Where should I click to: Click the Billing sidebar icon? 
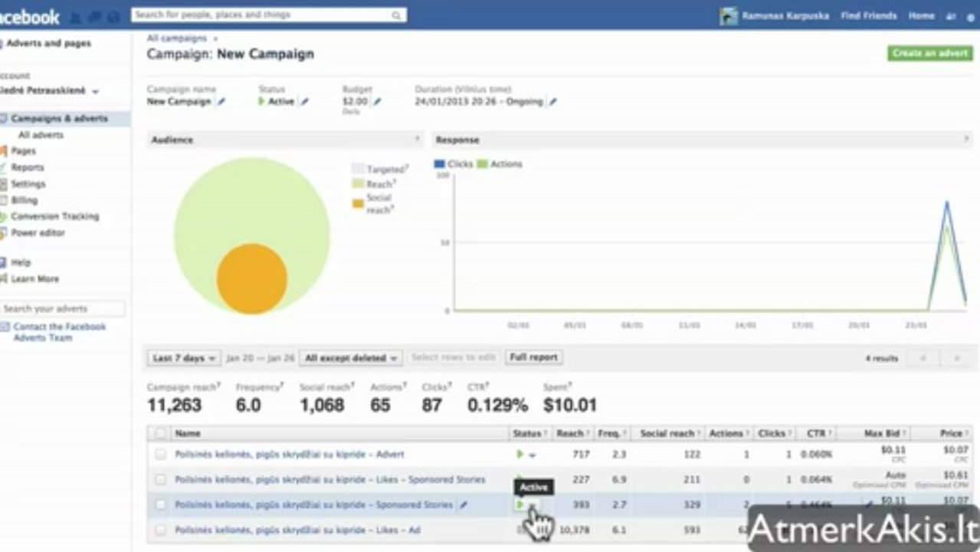[4, 200]
